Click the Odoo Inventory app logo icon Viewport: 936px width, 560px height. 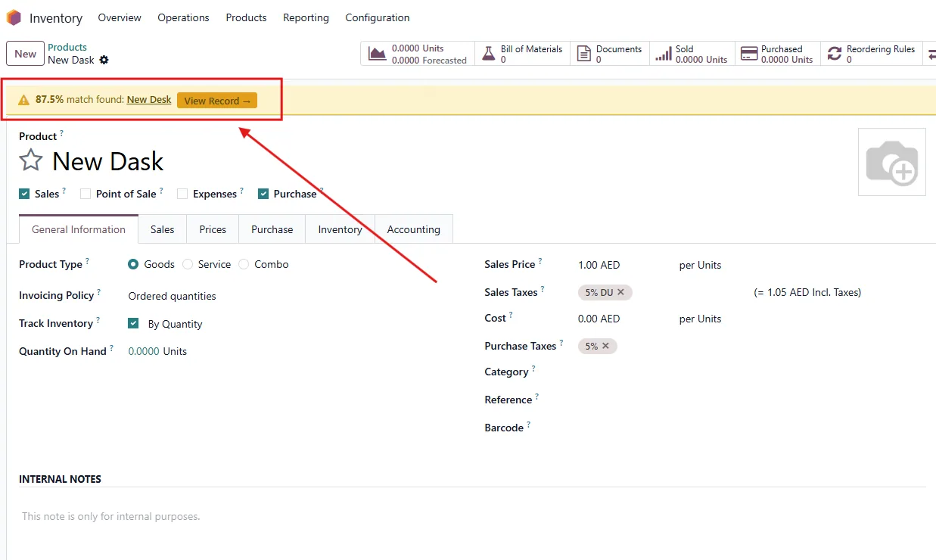click(x=14, y=17)
